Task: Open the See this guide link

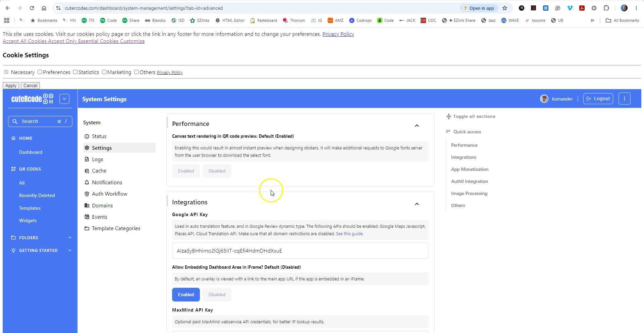Action: (349, 234)
